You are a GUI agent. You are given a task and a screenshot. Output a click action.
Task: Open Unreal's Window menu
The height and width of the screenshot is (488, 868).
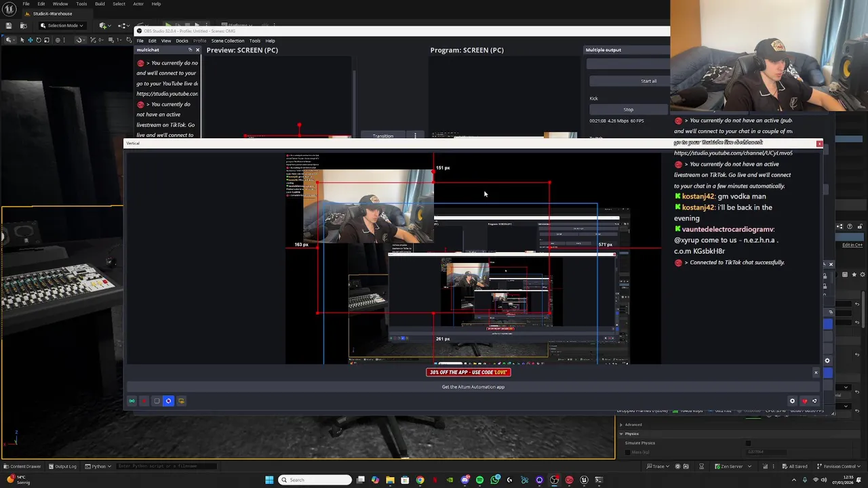pyautogui.click(x=60, y=4)
